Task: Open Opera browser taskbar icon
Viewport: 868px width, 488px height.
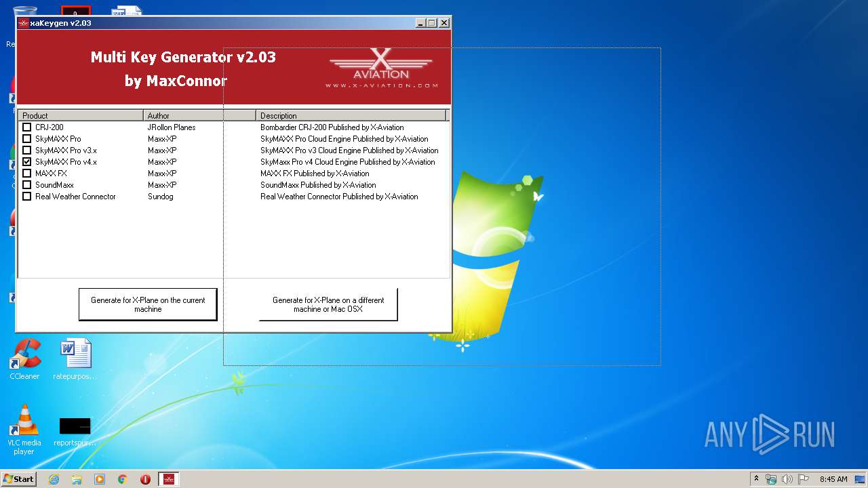Action: [145, 479]
